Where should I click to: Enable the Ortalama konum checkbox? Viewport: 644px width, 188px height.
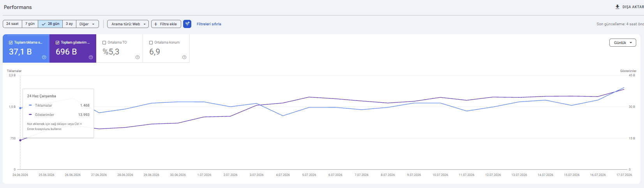tap(151, 42)
